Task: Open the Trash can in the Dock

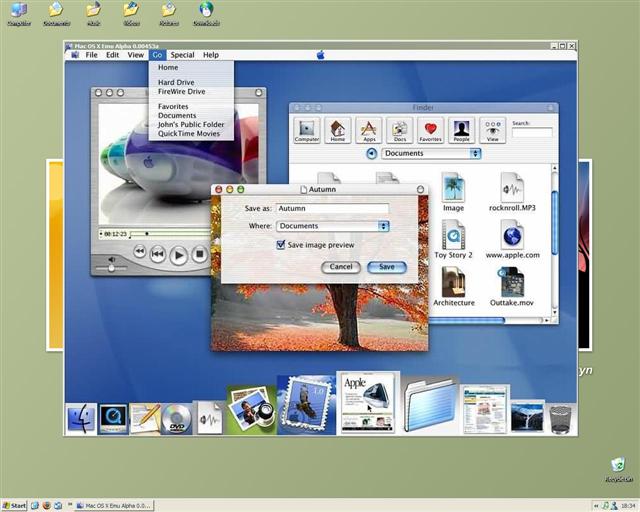Action: (x=560, y=419)
